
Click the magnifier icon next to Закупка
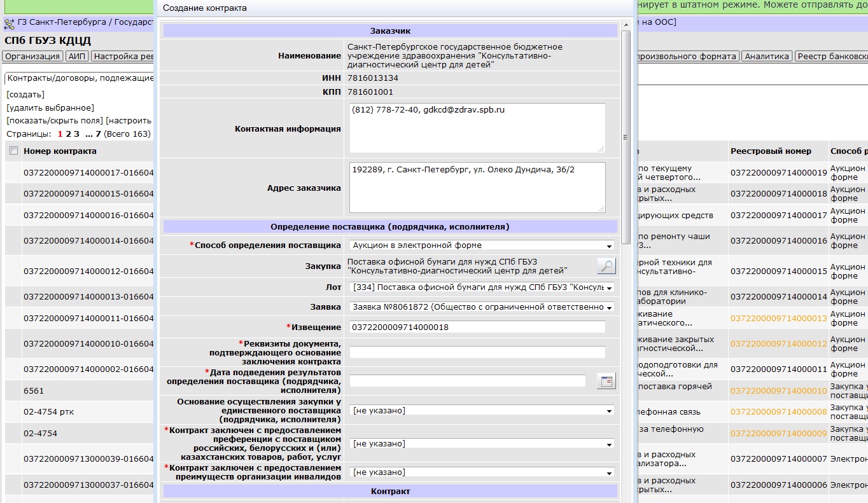click(x=606, y=266)
